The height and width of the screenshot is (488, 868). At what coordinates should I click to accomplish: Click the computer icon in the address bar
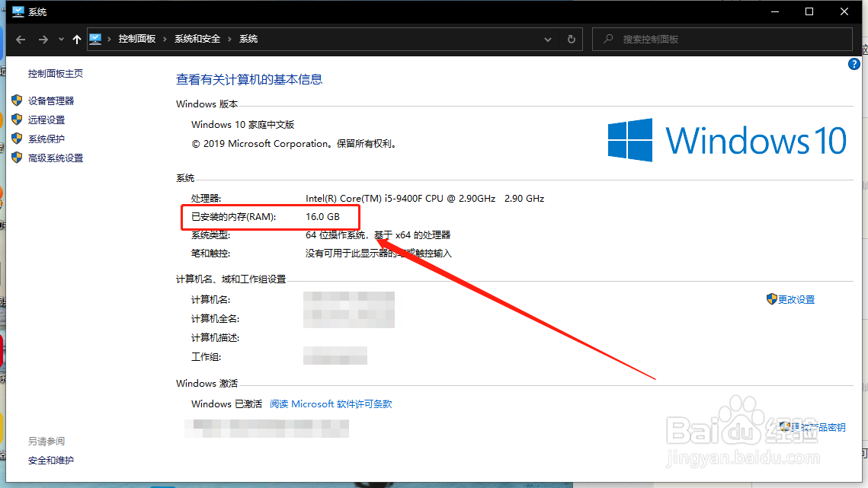[x=94, y=39]
